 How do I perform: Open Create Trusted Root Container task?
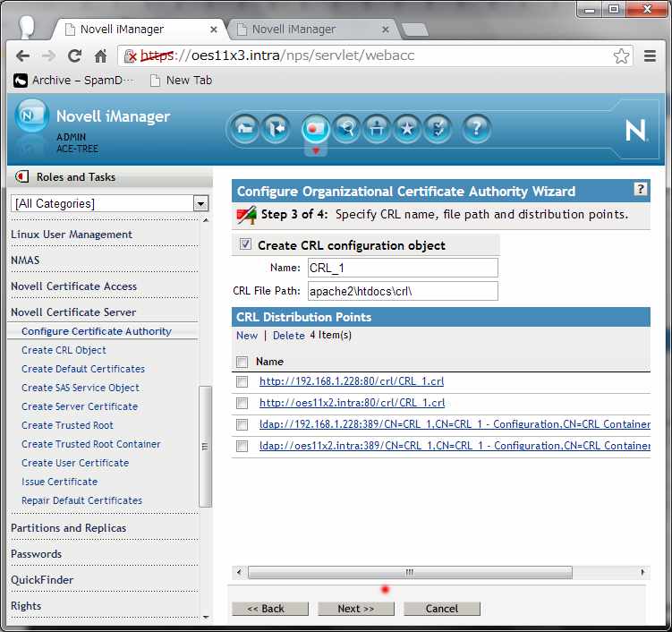tap(91, 444)
